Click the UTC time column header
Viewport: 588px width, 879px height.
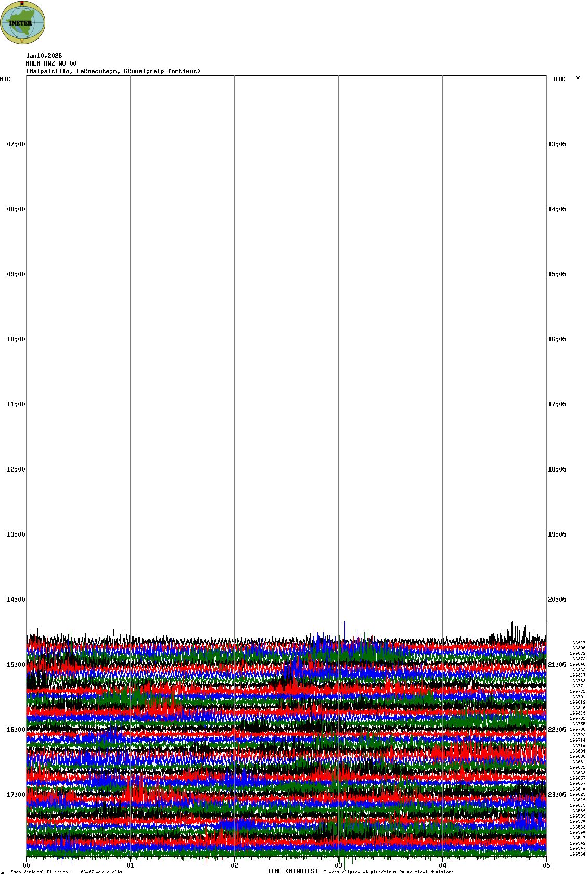[x=559, y=79]
